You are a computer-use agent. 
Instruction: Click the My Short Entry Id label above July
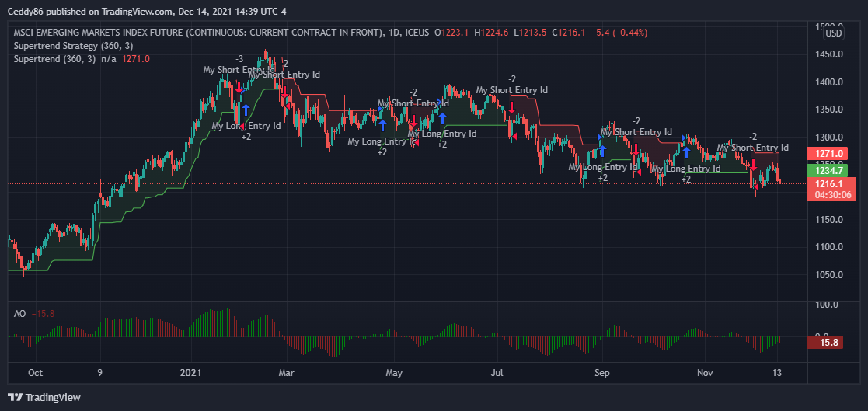(512, 89)
